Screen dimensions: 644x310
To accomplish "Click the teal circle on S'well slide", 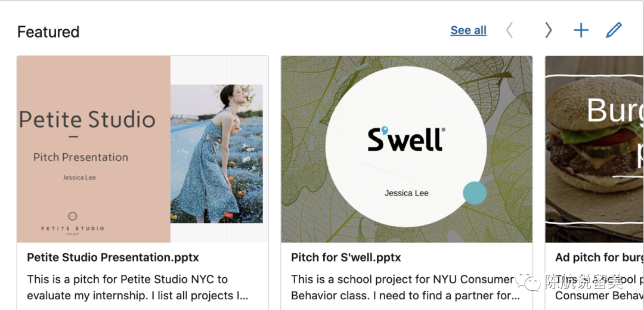I will (x=475, y=193).
